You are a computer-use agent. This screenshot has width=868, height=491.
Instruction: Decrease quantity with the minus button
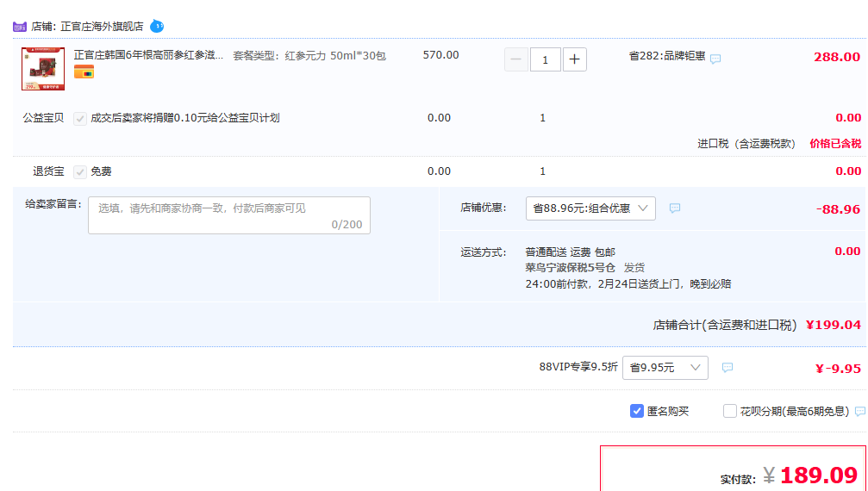516,59
